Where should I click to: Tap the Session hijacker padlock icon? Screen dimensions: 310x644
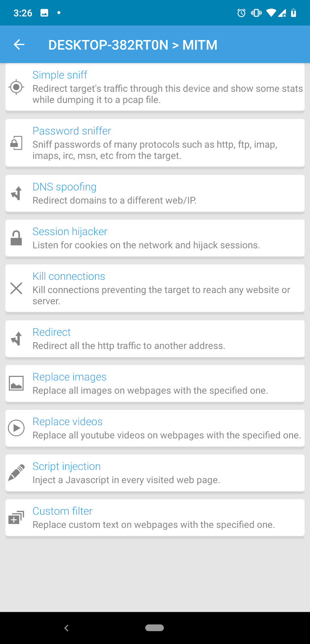click(16, 238)
